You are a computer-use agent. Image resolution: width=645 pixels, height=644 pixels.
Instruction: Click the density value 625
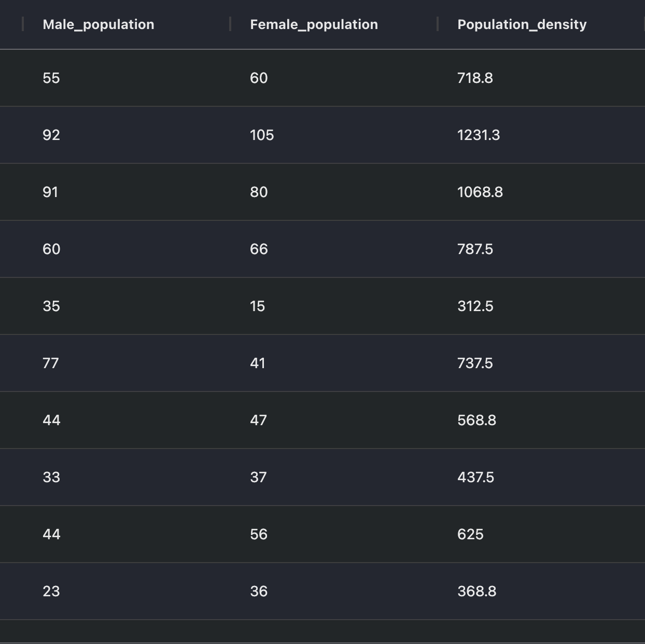pyautogui.click(x=470, y=535)
